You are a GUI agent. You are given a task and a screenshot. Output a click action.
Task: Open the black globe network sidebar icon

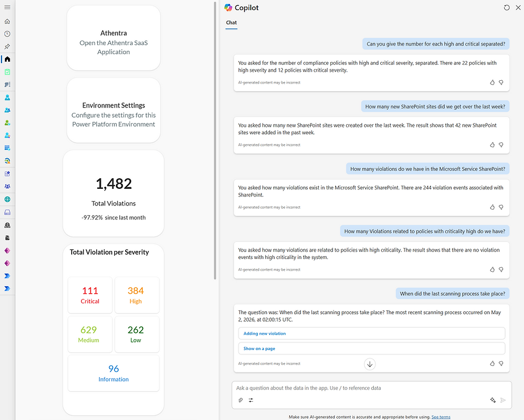click(7, 225)
